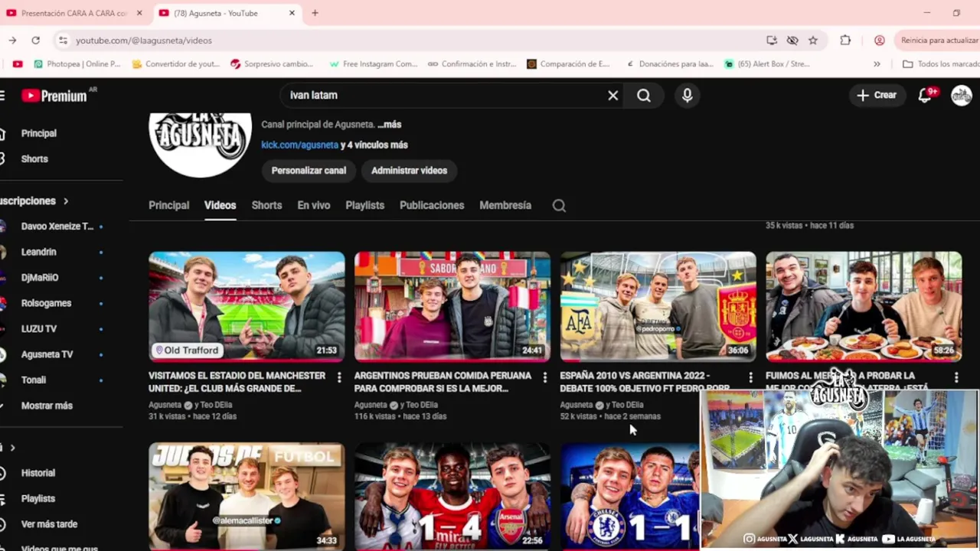The image size is (980, 551).
Task: Click Personalizar canal button
Action: [x=309, y=171]
